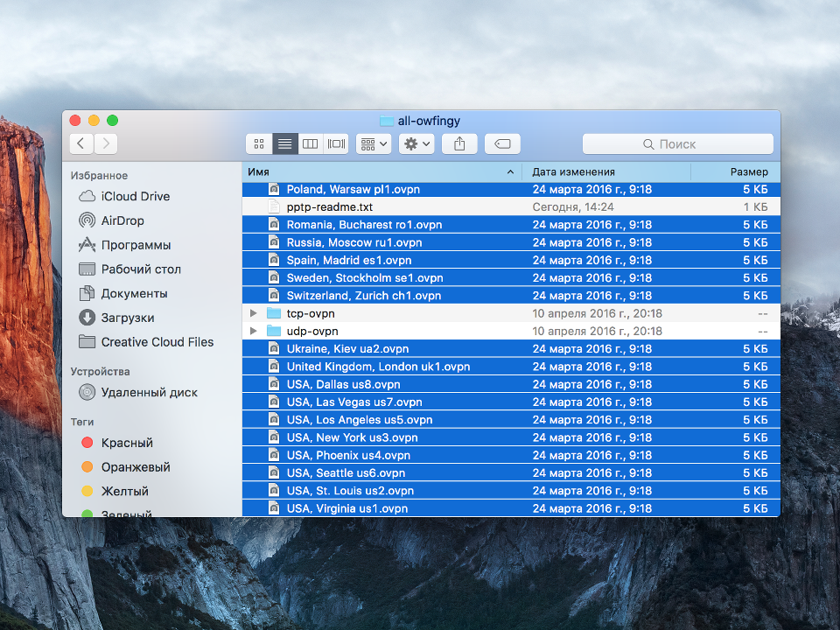Click the edit tags button
The height and width of the screenshot is (630, 840).
click(502, 143)
